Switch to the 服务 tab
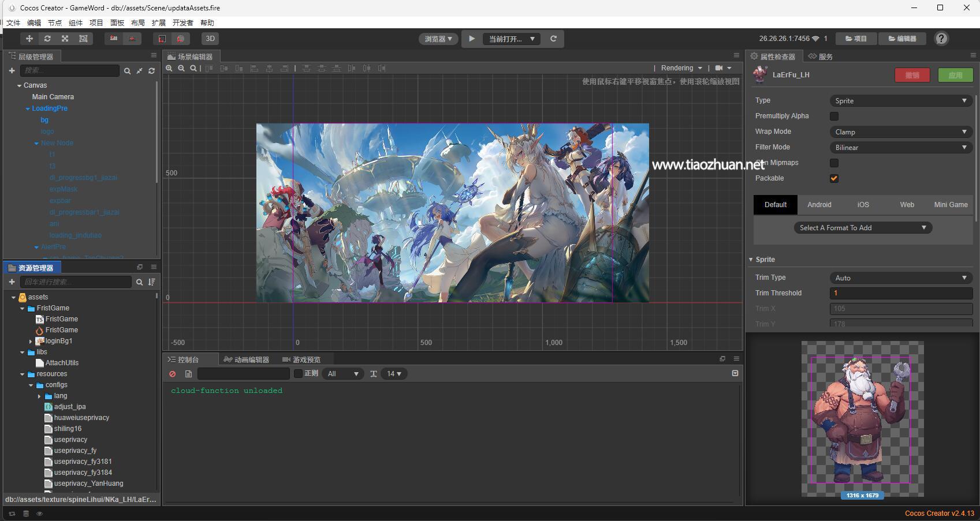The width and height of the screenshot is (980, 521). point(821,57)
